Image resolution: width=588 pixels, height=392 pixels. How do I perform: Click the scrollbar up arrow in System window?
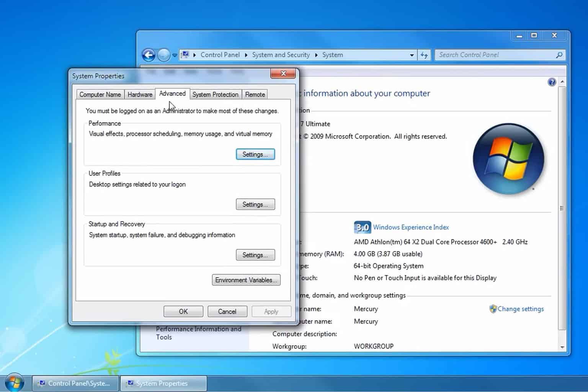[562, 82]
